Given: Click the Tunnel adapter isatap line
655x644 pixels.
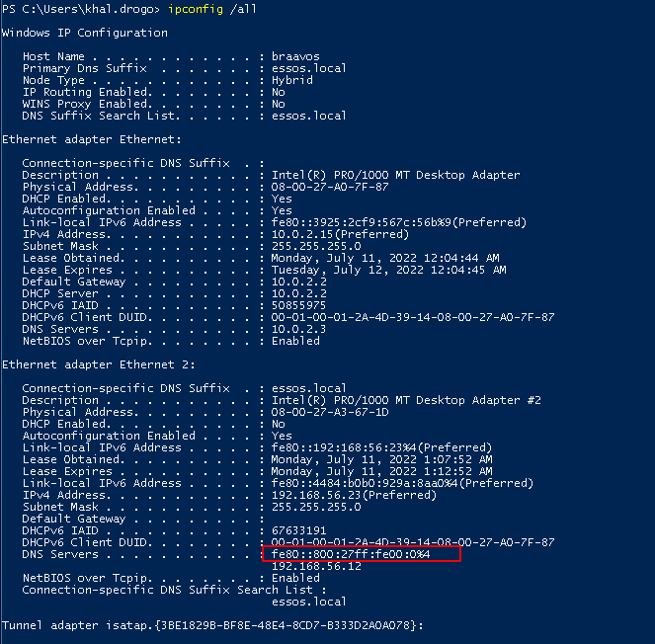Looking at the screenshot, I should tap(212, 625).
